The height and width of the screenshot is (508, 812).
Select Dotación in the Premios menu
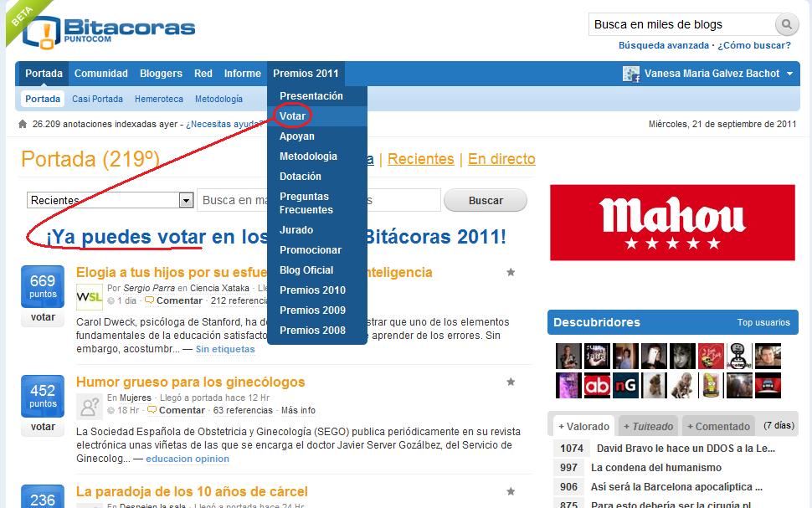click(301, 177)
